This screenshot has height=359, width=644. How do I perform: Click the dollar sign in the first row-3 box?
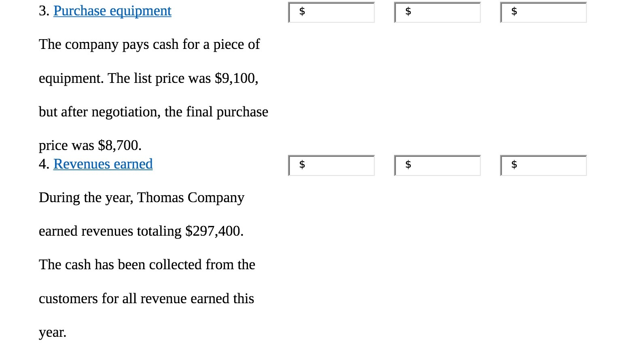301,12
